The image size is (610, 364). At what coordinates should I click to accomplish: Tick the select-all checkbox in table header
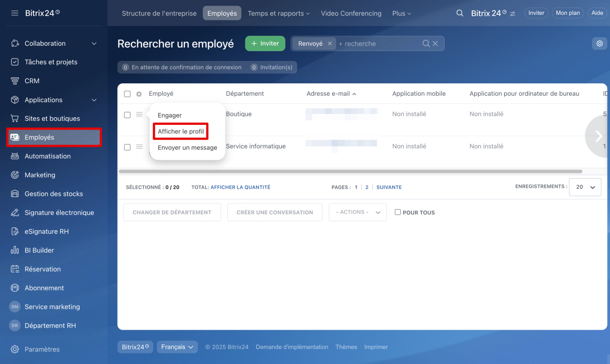(x=127, y=94)
